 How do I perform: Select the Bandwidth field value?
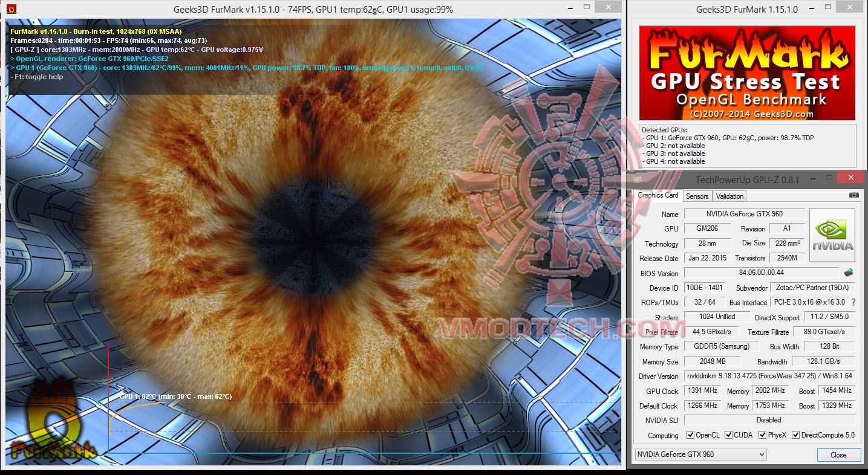pyautogui.click(x=824, y=361)
